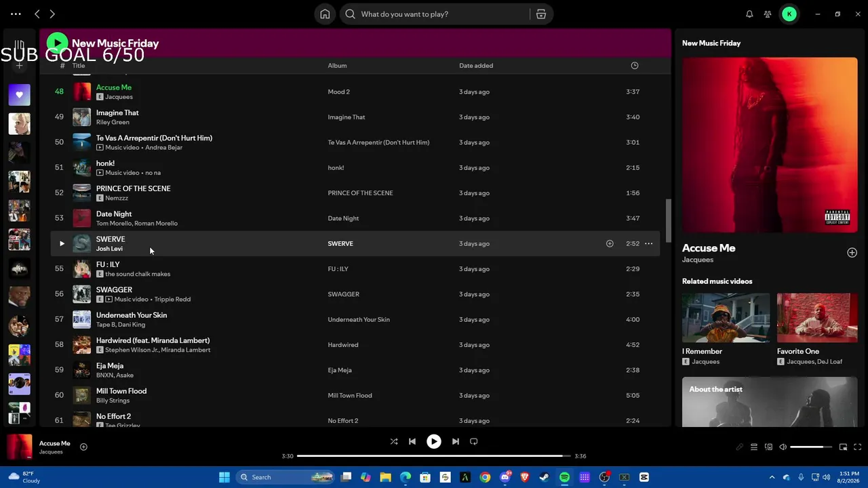Go back with the left arrow
The width and height of the screenshot is (868, 488).
click(37, 14)
